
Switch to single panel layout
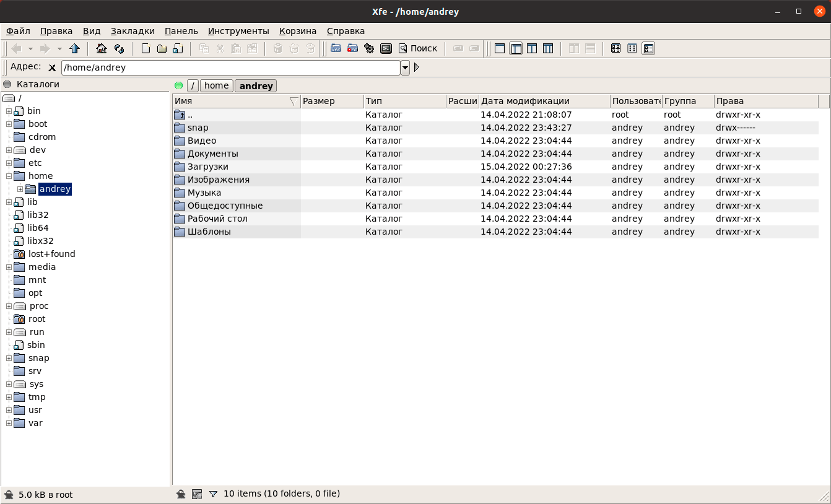click(499, 48)
